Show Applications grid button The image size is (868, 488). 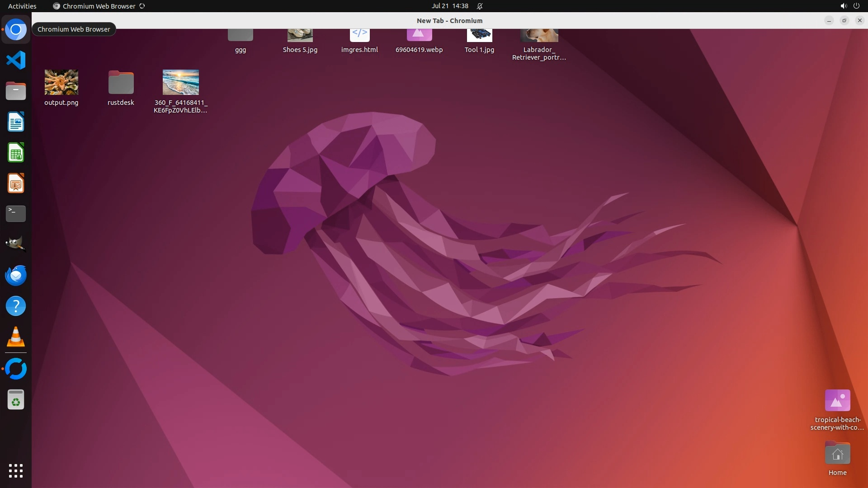16,470
